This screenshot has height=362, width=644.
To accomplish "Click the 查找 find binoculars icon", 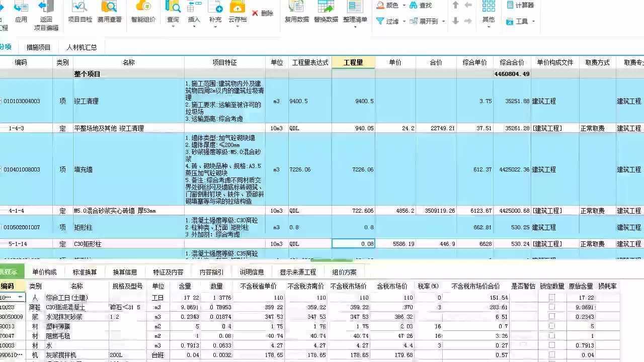I will 414,5.
